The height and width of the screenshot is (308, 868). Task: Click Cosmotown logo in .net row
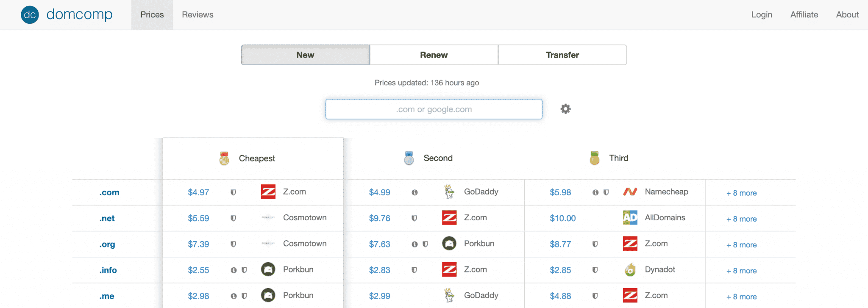268,218
